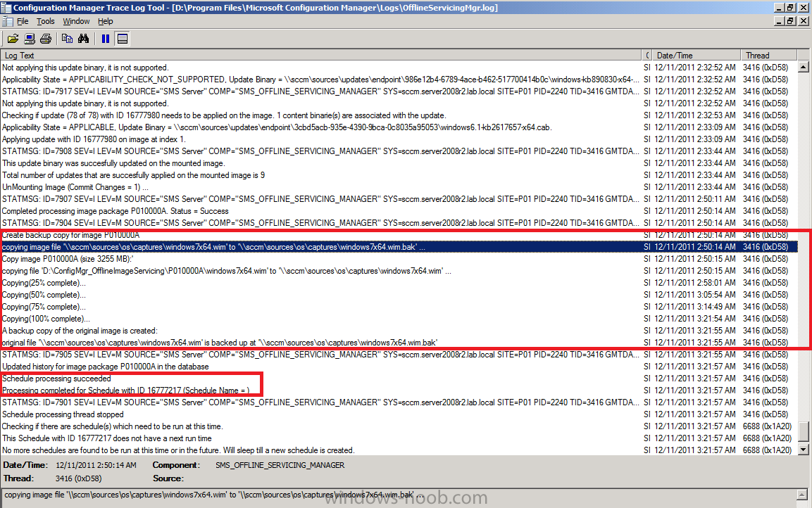Select 'Checking if there are schedule(s)' row
Image resolution: width=812 pixels, height=508 pixels.
click(399, 426)
